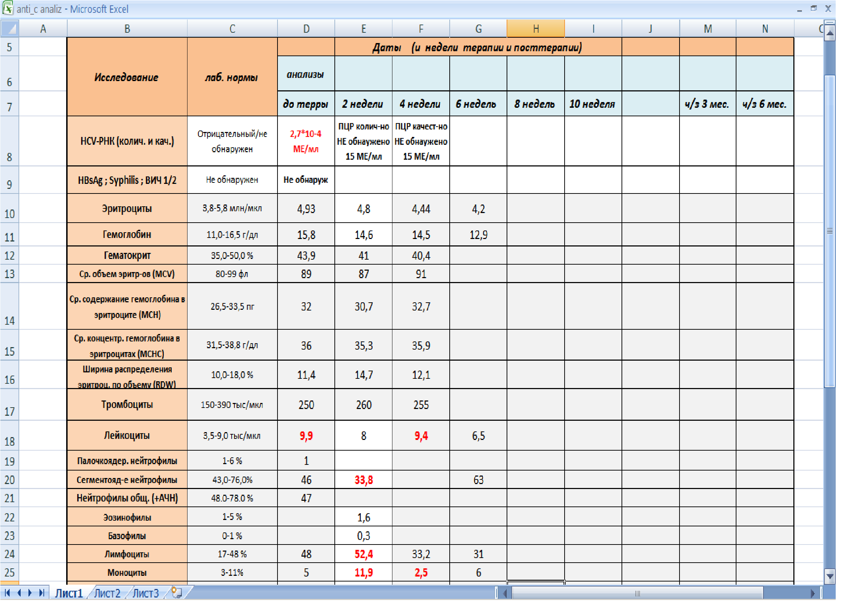Image resolution: width=851 pixels, height=616 pixels.
Task: Select the 'анализы' header cell
Action: (x=306, y=74)
